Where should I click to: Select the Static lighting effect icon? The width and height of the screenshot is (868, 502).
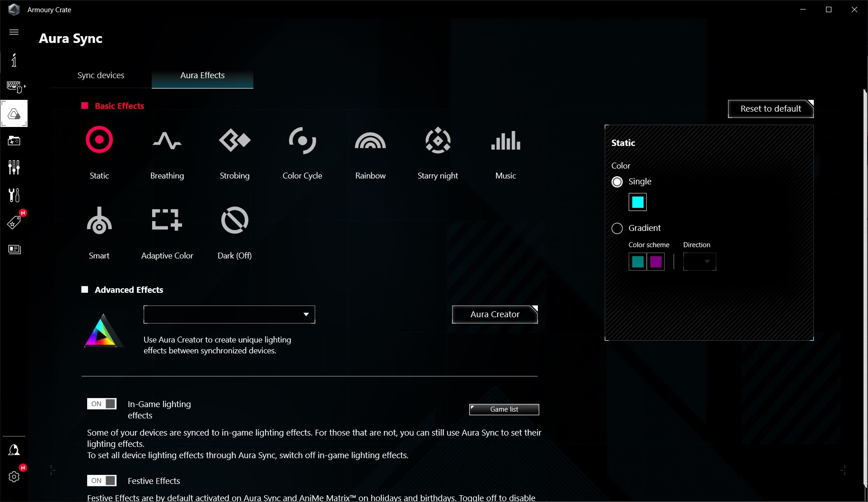[99, 140]
